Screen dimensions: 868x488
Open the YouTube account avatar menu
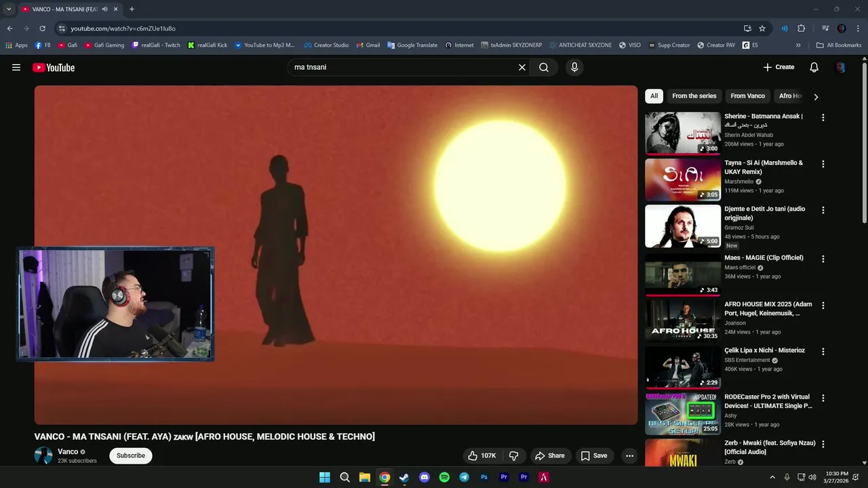(x=841, y=67)
